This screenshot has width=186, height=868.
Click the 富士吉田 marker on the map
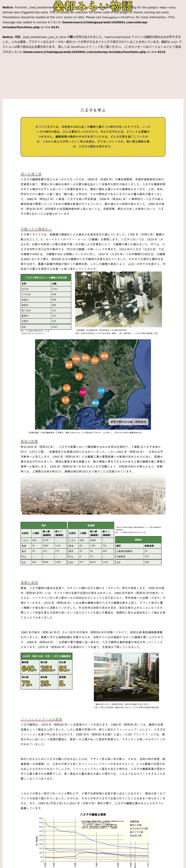(x=65, y=400)
